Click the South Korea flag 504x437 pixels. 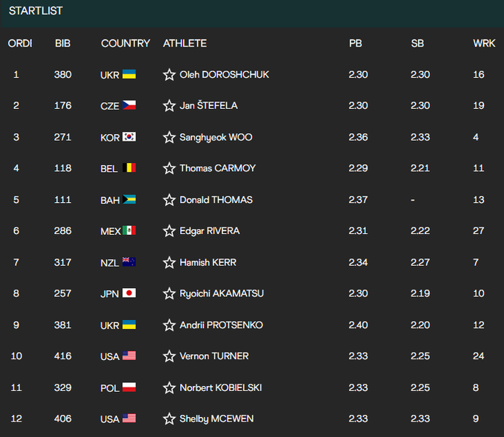click(x=129, y=137)
